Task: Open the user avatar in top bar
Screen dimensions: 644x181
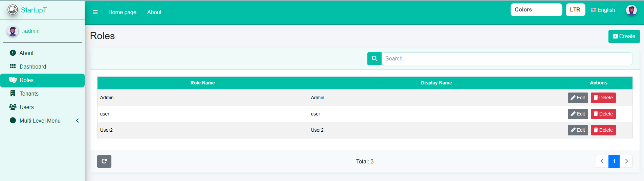Action: click(x=631, y=10)
